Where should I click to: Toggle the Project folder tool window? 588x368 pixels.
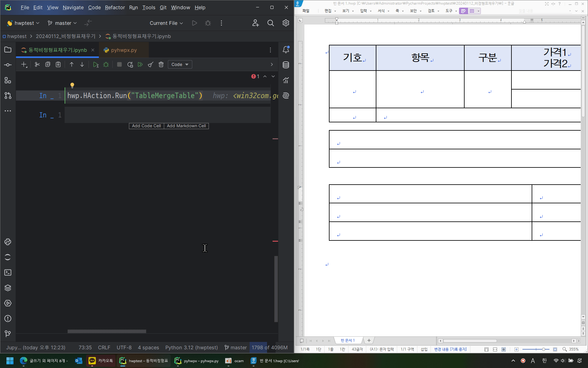[8, 50]
